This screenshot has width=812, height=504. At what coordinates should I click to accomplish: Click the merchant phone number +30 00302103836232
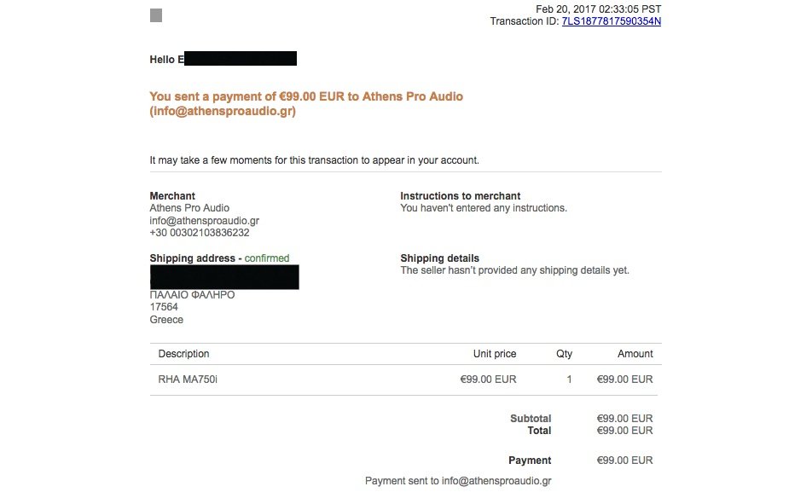pos(200,232)
